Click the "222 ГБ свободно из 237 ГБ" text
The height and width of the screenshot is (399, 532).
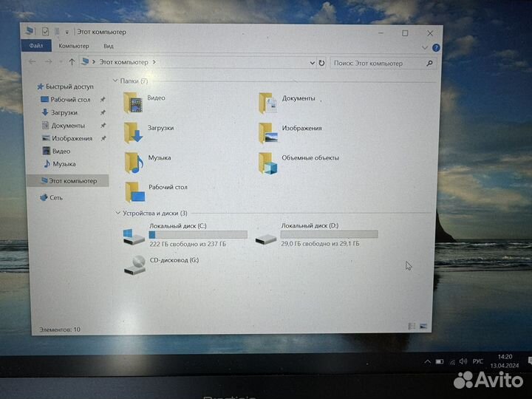pos(188,244)
